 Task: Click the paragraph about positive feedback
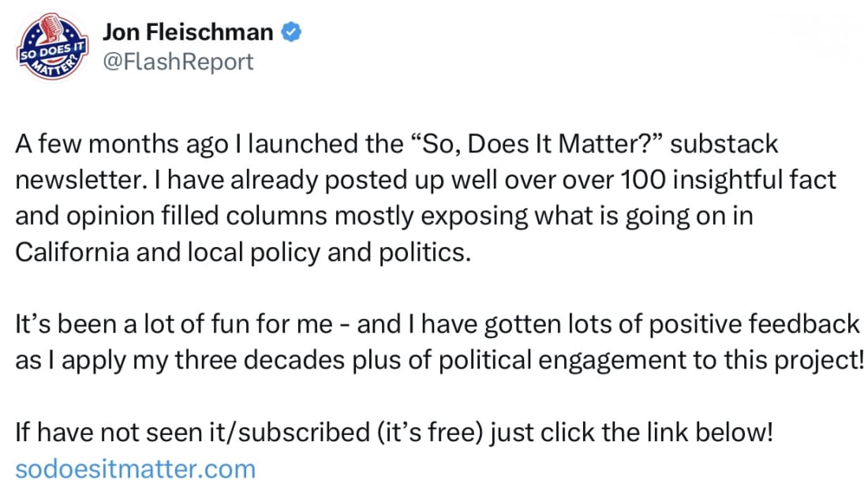[439, 342]
